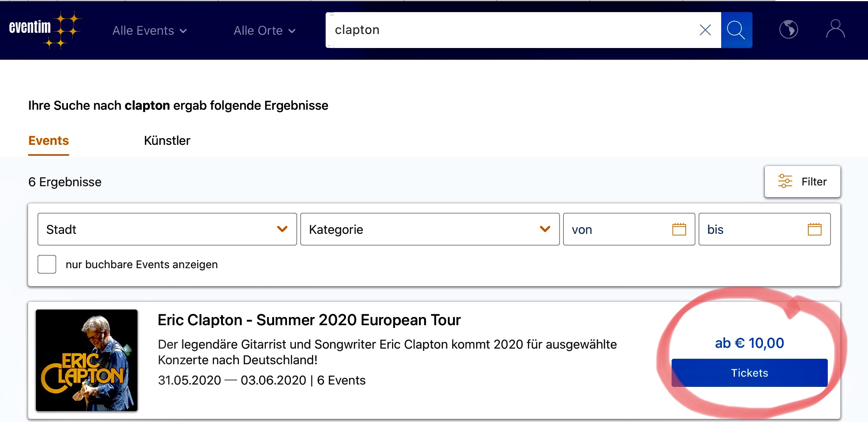Click the Tickets button for Eric Clapton
Screen dimensions: 868x422
click(749, 373)
